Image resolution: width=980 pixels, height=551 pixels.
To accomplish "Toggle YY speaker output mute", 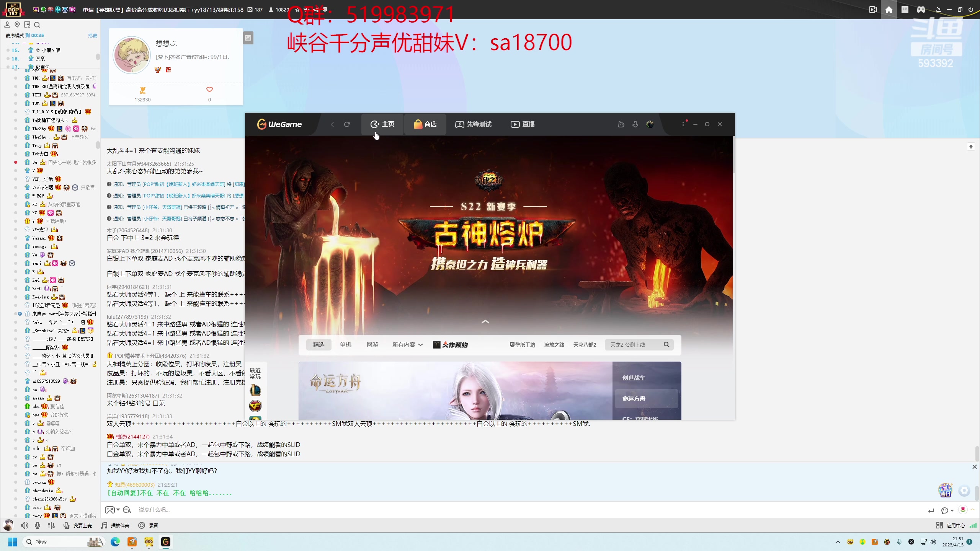I will click(24, 525).
